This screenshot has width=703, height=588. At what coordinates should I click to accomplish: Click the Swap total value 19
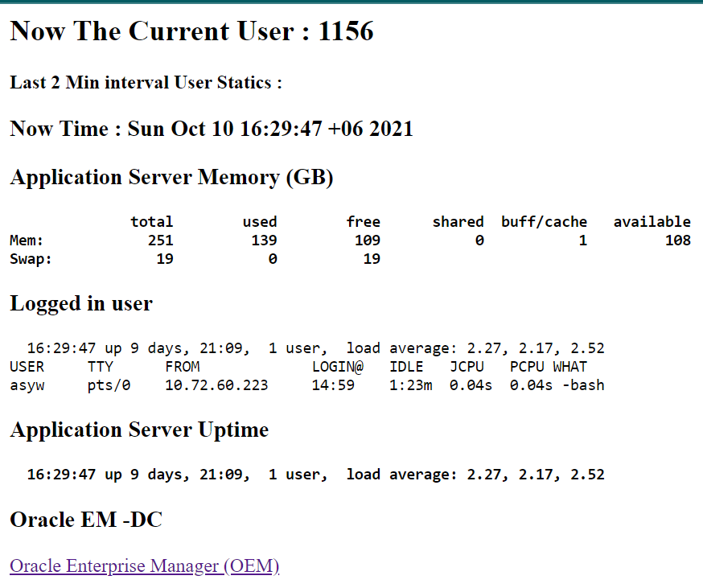click(x=165, y=259)
